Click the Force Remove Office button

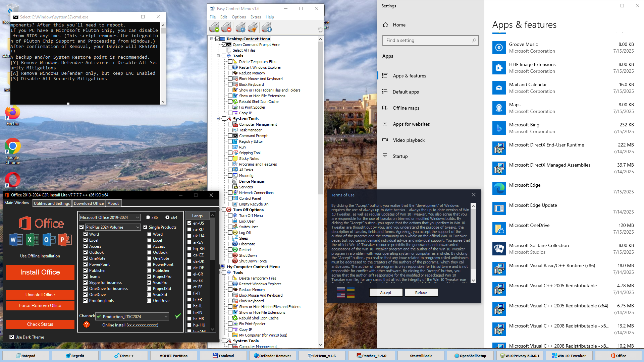click(x=40, y=306)
